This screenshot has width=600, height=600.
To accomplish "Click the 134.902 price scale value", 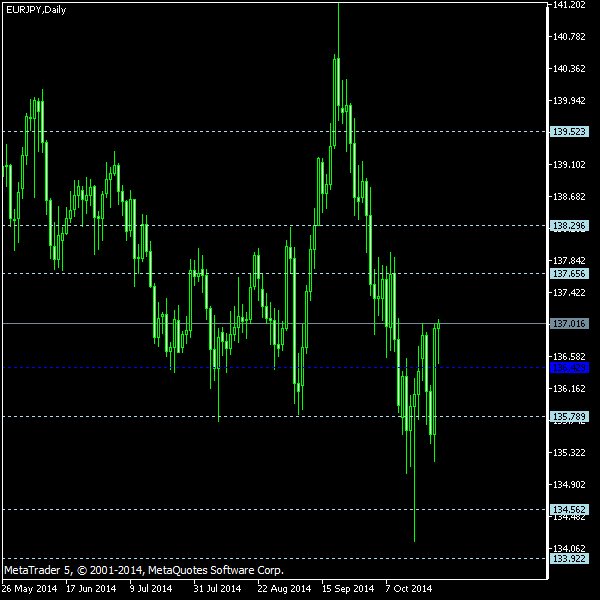I will 569,485.
